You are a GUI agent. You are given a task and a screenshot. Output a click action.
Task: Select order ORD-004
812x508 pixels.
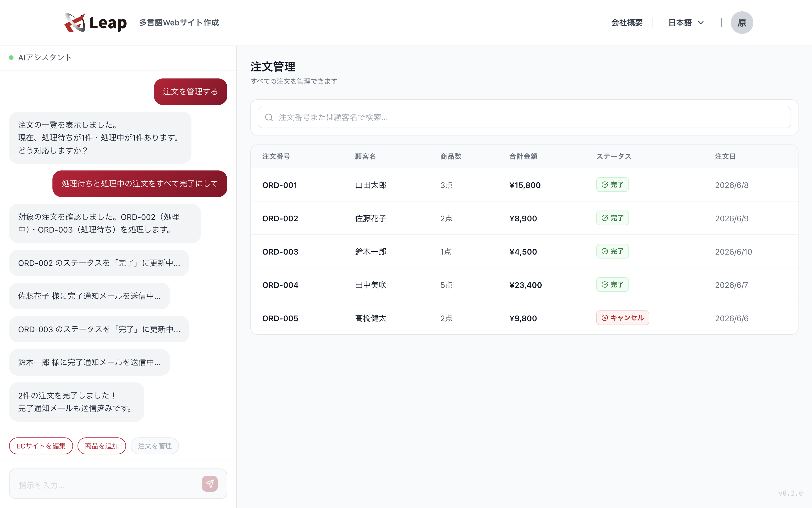pos(524,284)
